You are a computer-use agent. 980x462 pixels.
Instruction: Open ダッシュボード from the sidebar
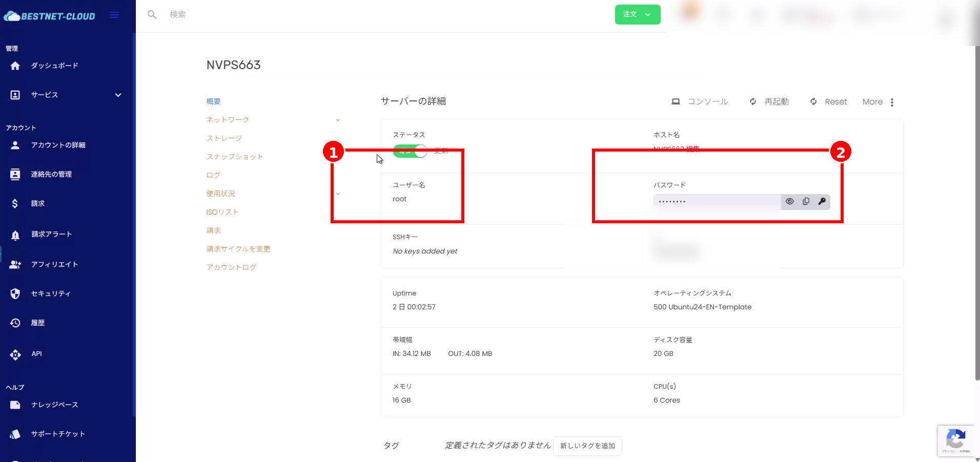(x=54, y=66)
